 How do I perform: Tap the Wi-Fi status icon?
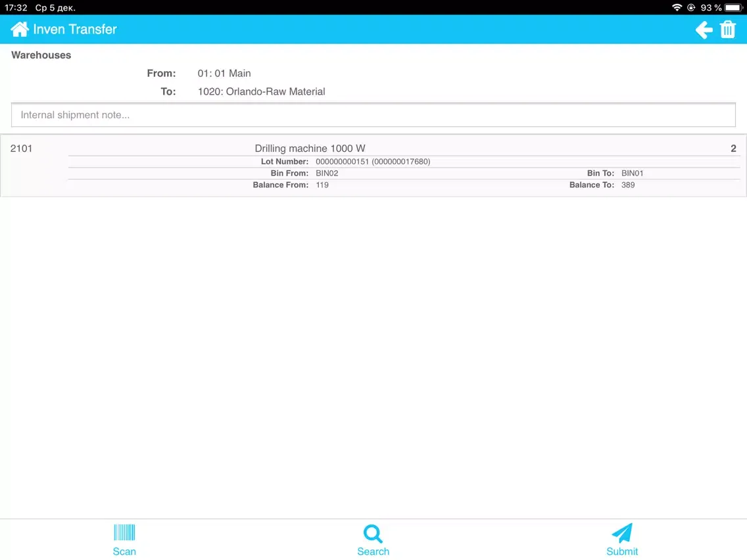(x=677, y=7)
